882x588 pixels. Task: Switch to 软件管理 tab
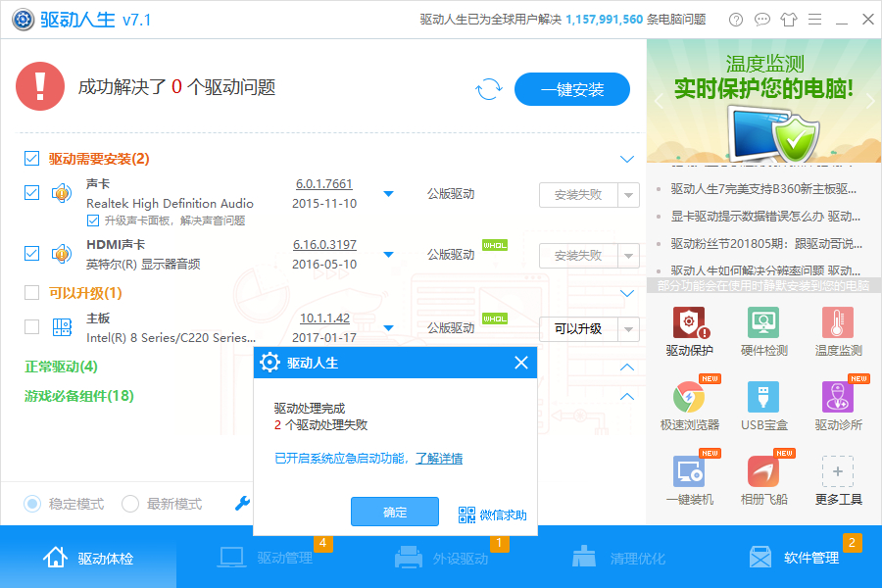click(794, 558)
